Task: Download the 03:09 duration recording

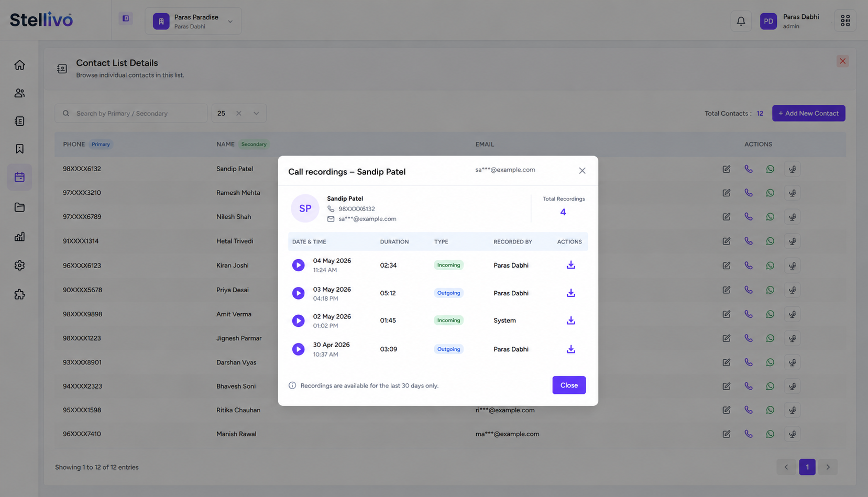Action: [x=570, y=349]
